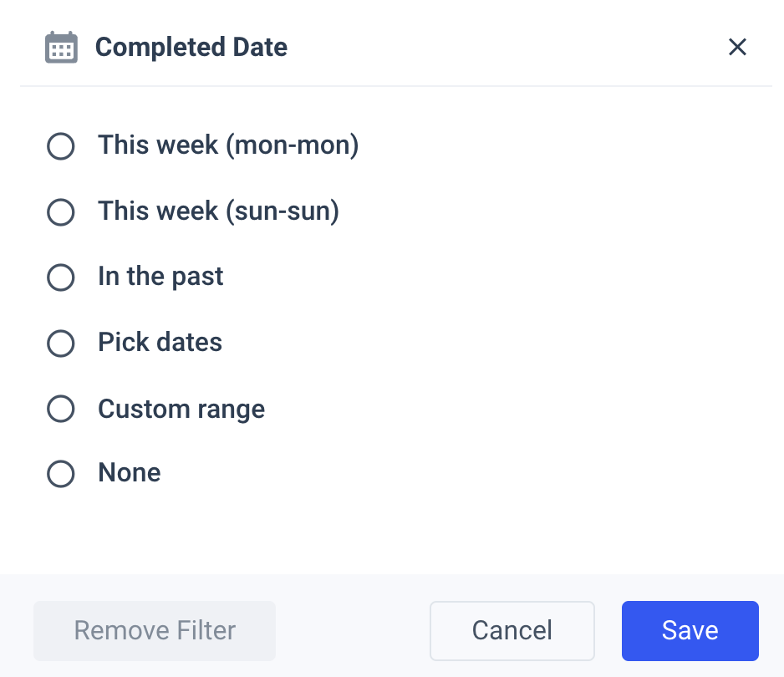The height and width of the screenshot is (677, 784).
Task: Choose the This week (sun-sun) radio circle
Action: 61,212
